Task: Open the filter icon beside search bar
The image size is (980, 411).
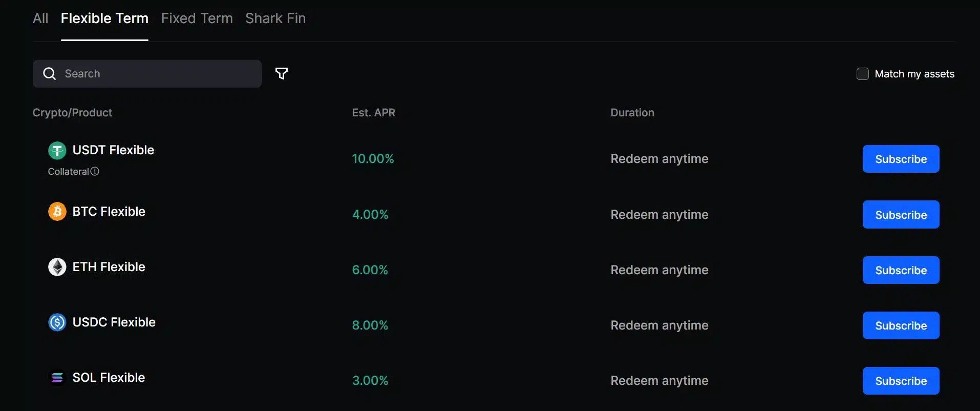Action: point(282,73)
